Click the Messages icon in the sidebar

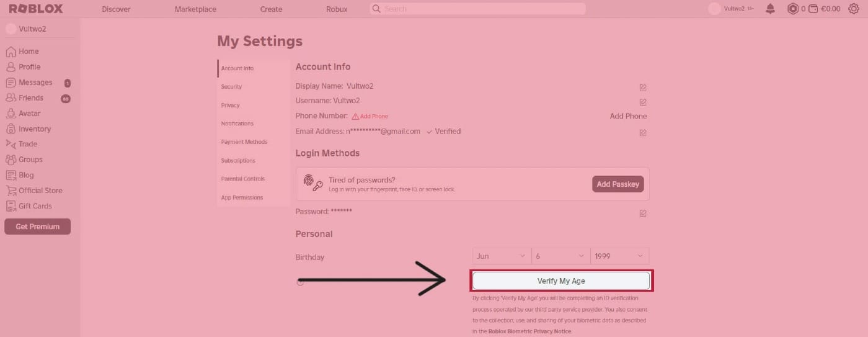(11, 83)
